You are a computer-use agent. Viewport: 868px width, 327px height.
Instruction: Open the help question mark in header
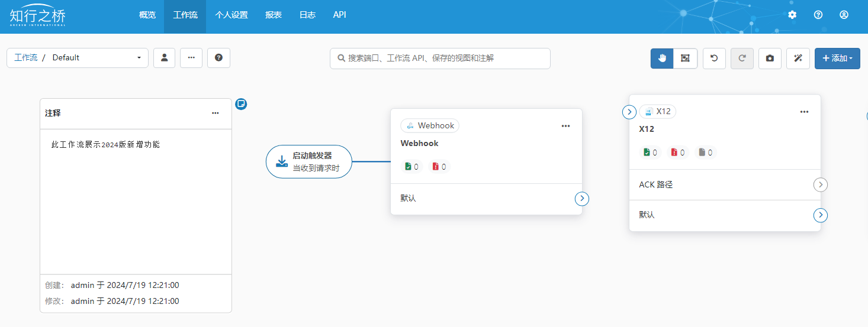point(818,15)
